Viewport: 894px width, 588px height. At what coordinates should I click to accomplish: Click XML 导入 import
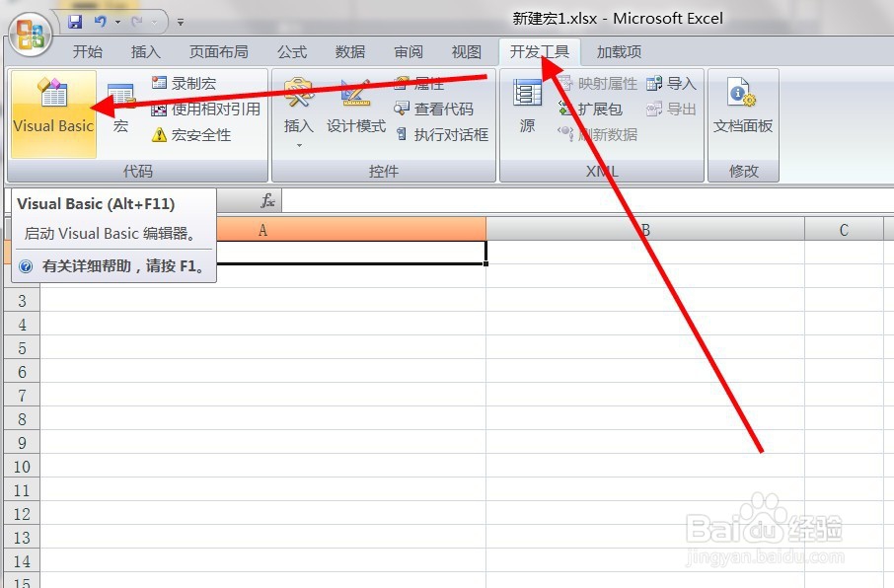(x=671, y=83)
